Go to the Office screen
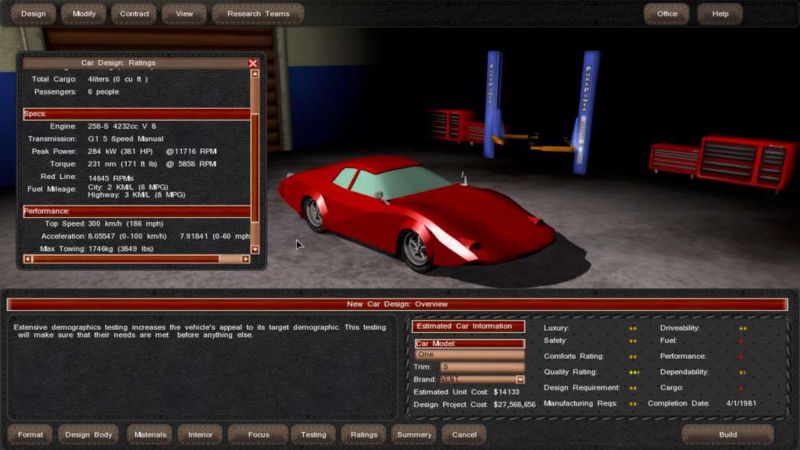 tap(667, 14)
